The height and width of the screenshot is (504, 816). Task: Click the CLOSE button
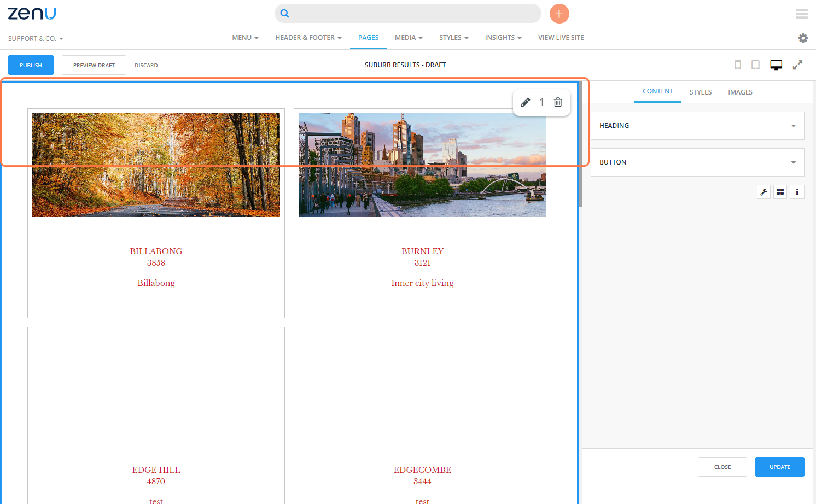(x=722, y=467)
